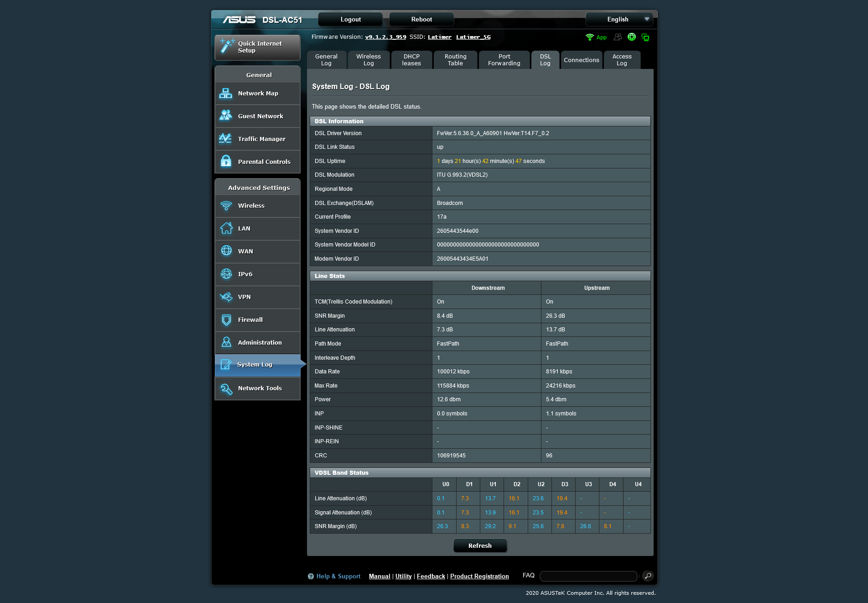
Task: Click the Firewall shield icon
Action: (226, 320)
